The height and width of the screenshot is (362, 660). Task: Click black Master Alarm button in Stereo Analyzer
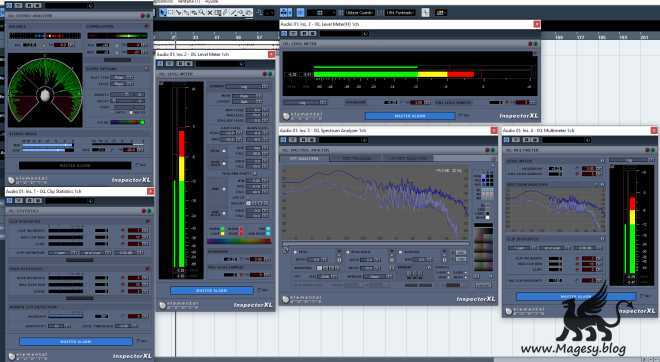(x=75, y=165)
